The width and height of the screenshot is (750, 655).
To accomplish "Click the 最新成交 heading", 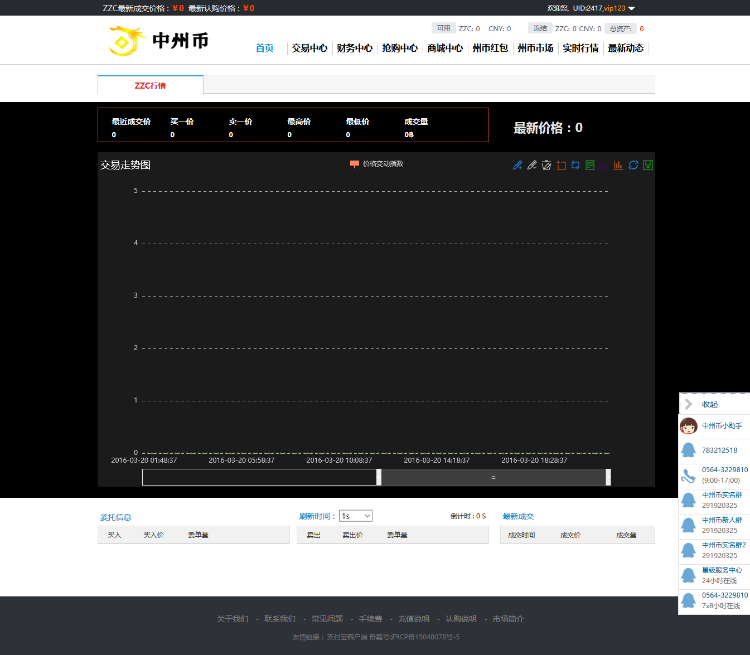I will (518, 516).
